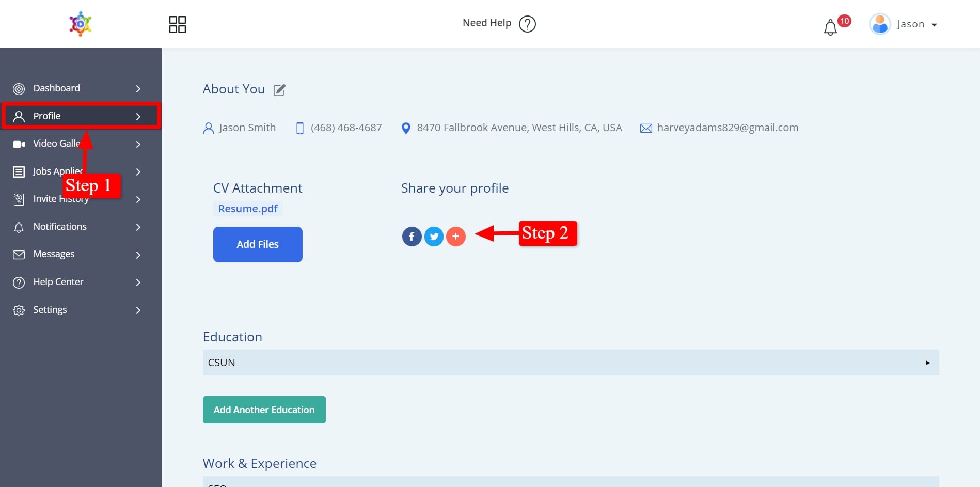Share profile via Facebook icon
The width and height of the screenshot is (980, 487).
coord(412,237)
